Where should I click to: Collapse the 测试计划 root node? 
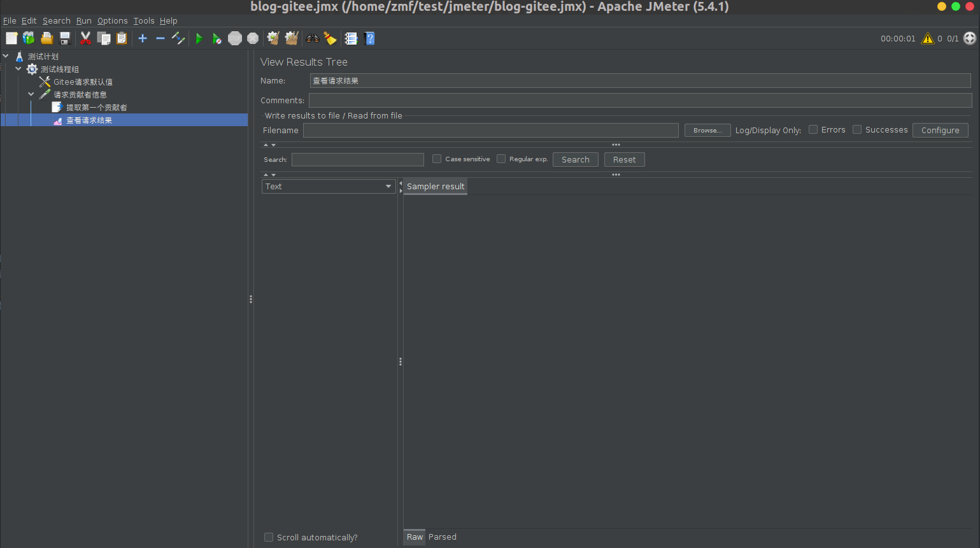click(x=6, y=56)
